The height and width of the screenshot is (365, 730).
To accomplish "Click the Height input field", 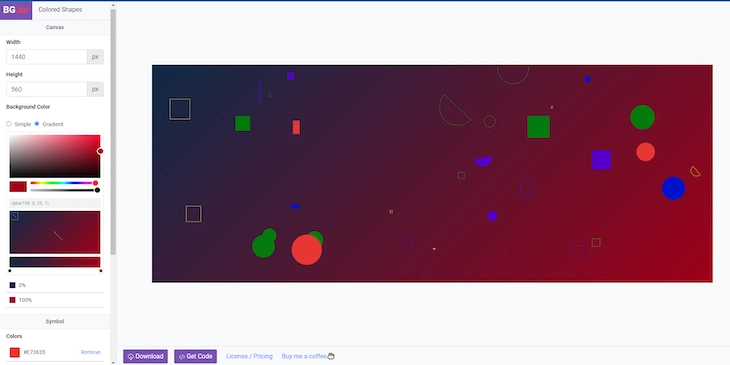I will pos(47,89).
